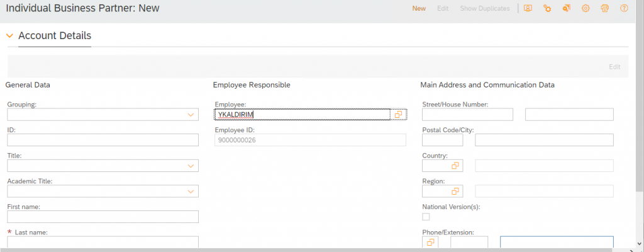Image resolution: width=644 pixels, height=252 pixels.
Task: Open value help icon for Country field
Action: [455, 166]
